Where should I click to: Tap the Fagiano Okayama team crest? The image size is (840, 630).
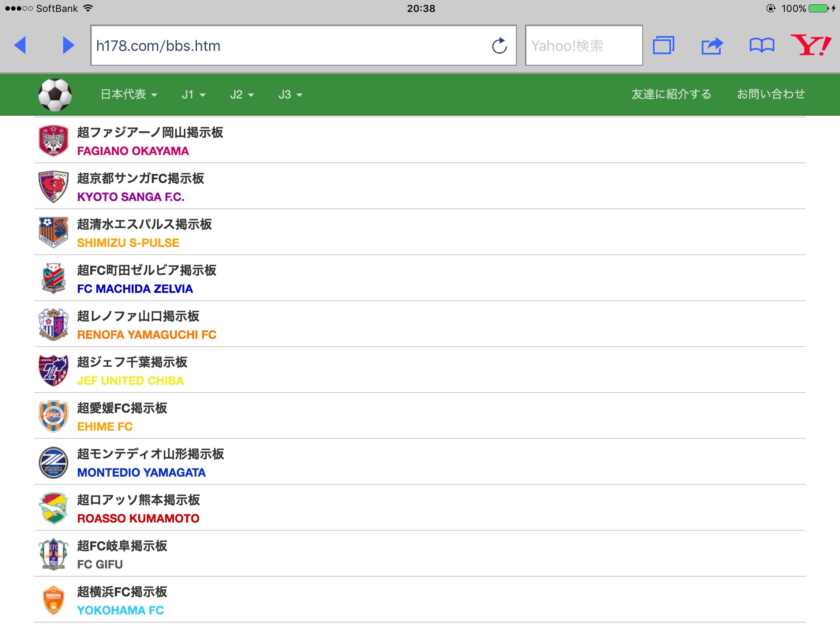coord(53,141)
